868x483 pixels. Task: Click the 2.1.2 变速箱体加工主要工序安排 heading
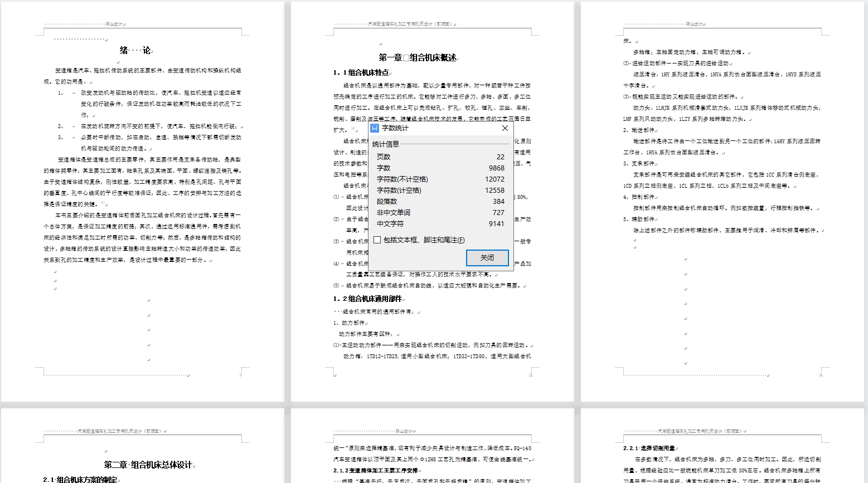376,470
